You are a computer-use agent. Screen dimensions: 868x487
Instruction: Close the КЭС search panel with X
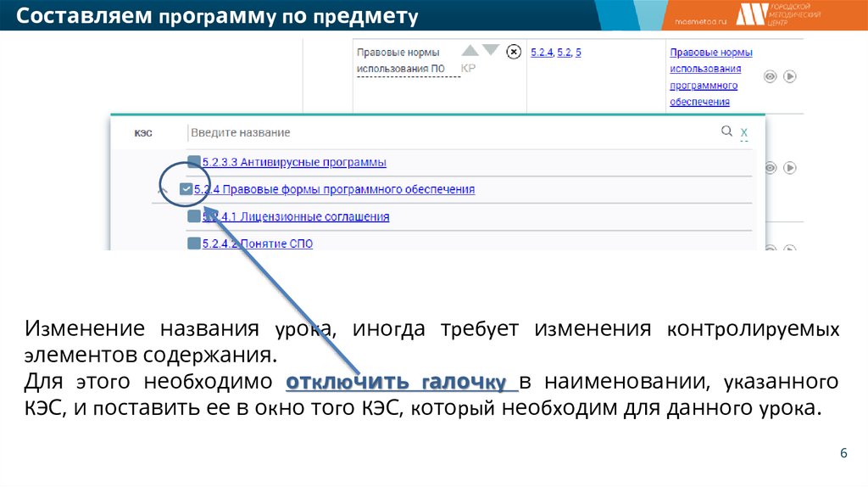click(x=744, y=132)
